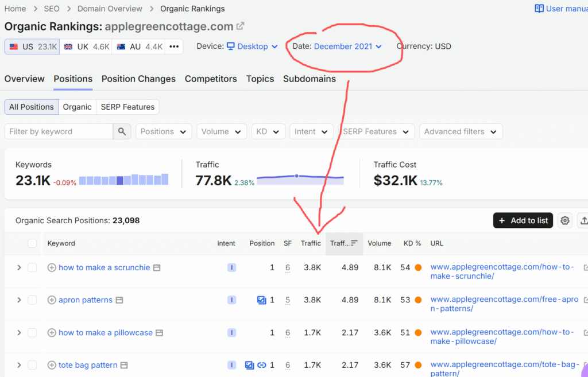Open the Advanced filters dropdown
The image size is (588, 377).
(x=461, y=131)
